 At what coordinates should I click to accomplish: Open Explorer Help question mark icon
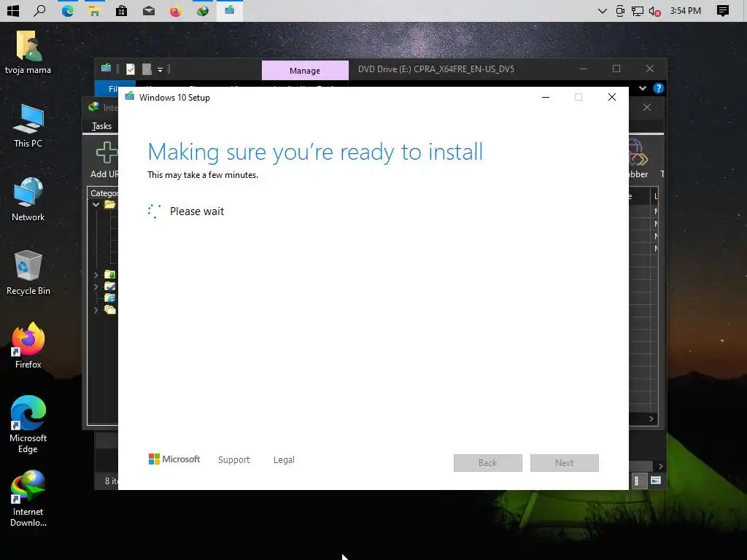[659, 88]
